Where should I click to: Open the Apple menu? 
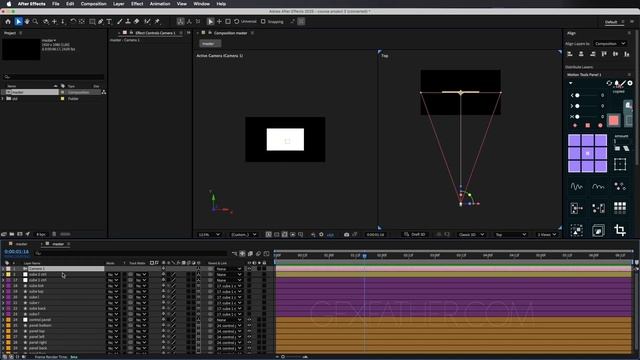[9, 4]
